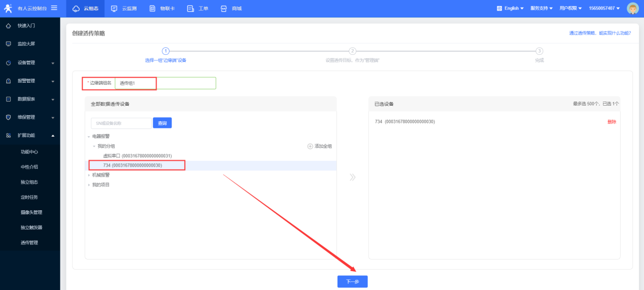Viewport: 644px width, 290px height.
Task: Click the 维保管理 shield icon in sidebar
Action: tap(8, 117)
